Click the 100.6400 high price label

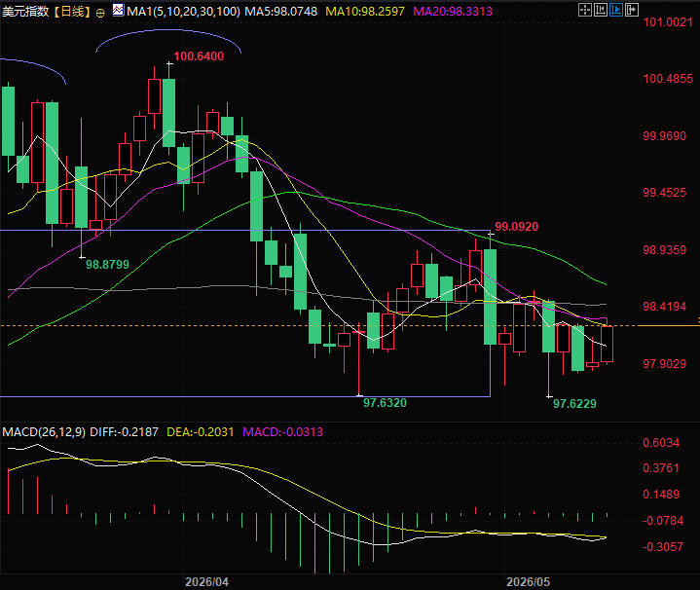[x=199, y=56]
